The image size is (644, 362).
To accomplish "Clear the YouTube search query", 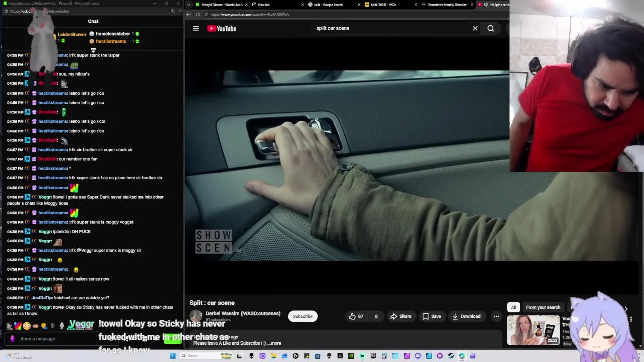I will (475, 28).
